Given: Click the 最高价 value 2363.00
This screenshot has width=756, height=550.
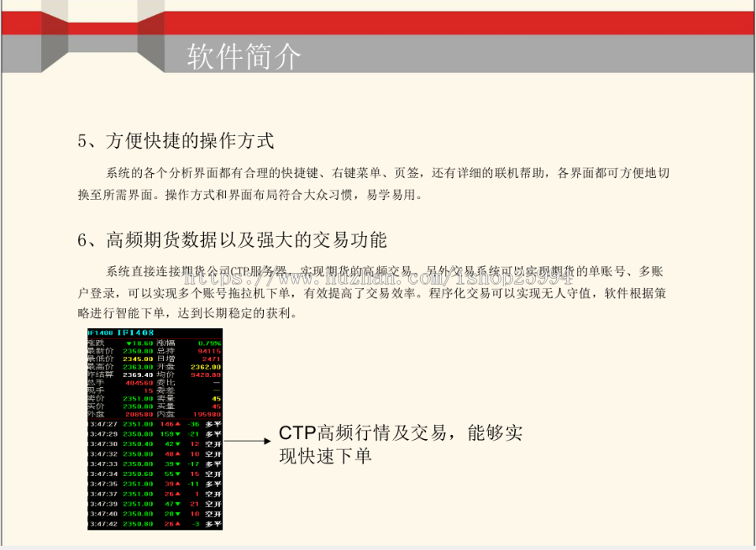Looking at the screenshot, I should [138, 367].
